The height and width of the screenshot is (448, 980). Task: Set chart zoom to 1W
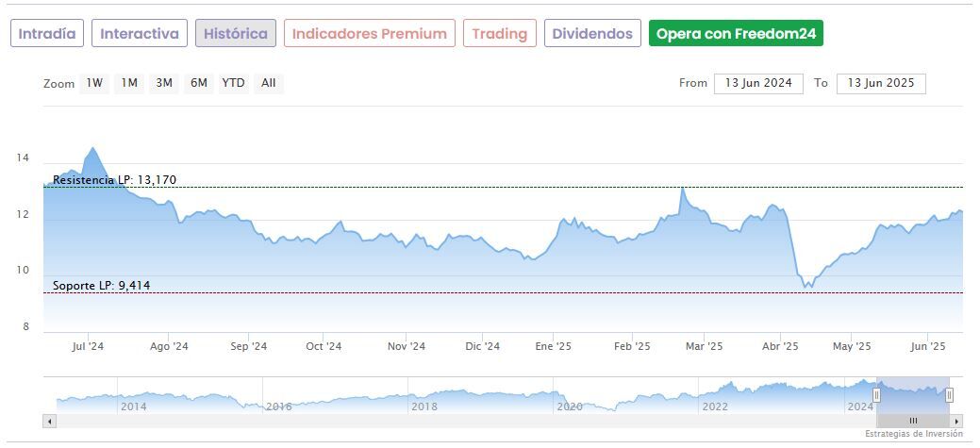pos(94,83)
